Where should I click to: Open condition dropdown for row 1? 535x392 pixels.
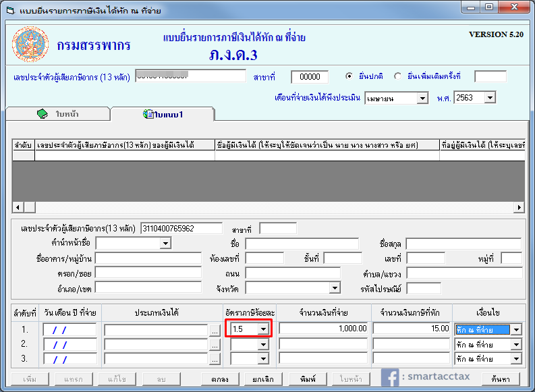516,329
